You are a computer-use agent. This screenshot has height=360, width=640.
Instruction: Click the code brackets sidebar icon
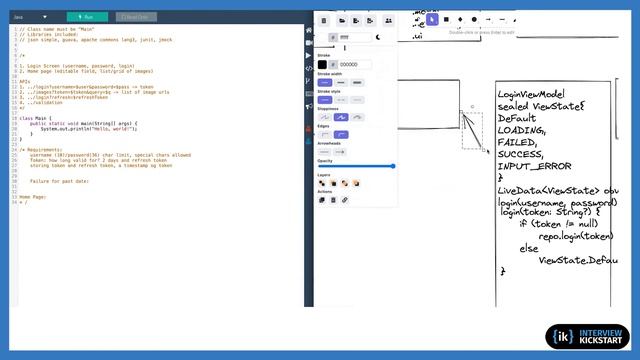(309, 68)
